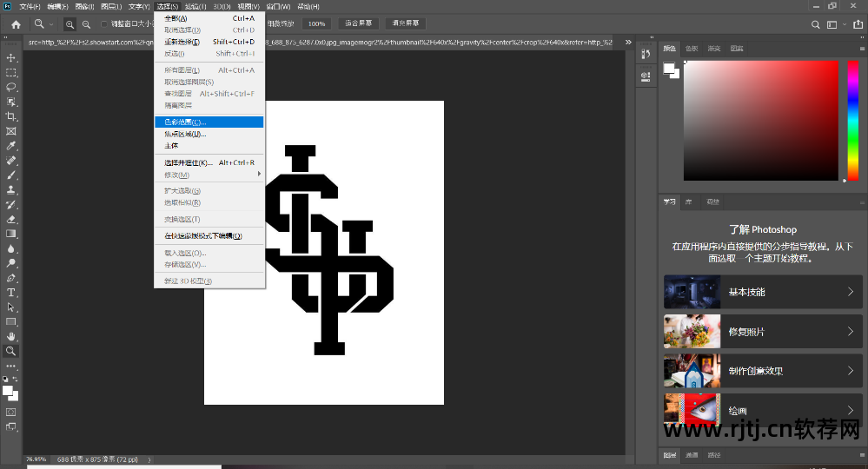Viewport: 868px width, 469px height.
Task: Select the History Brush tool
Action: [x=11, y=205]
